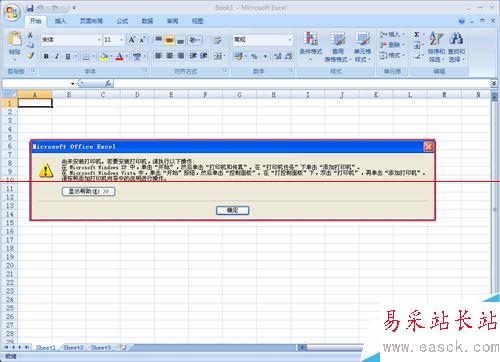
Task: Toggle middle vertical alignment
Action: (170, 40)
